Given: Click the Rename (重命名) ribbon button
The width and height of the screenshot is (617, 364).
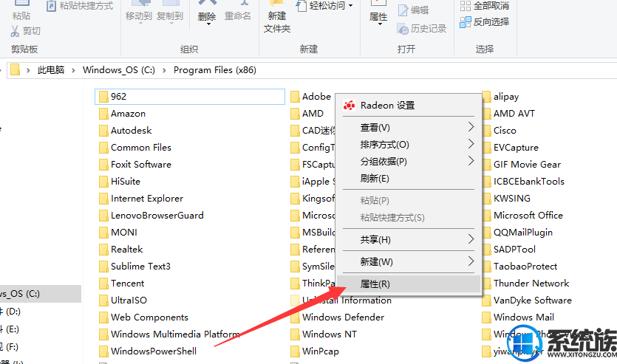Looking at the screenshot, I should click(x=238, y=12).
